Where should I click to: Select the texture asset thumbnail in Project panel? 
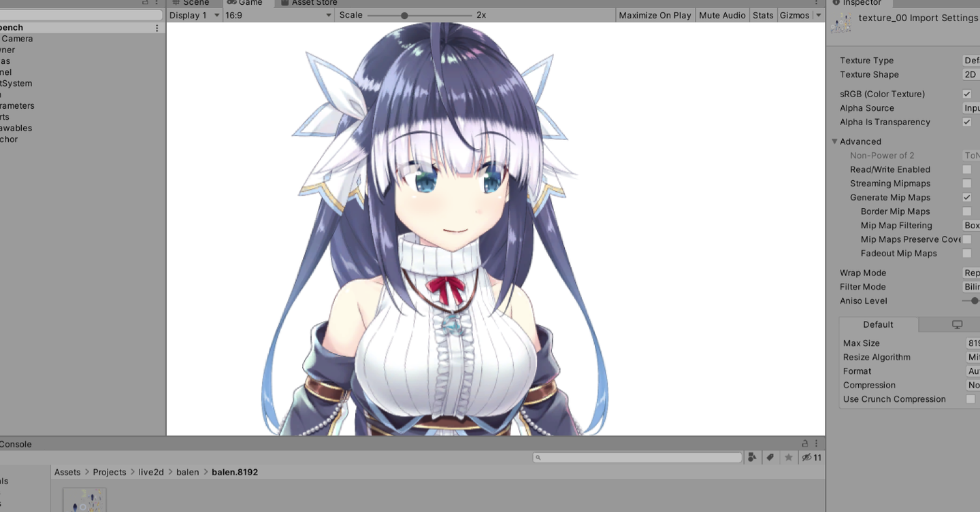click(x=84, y=500)
